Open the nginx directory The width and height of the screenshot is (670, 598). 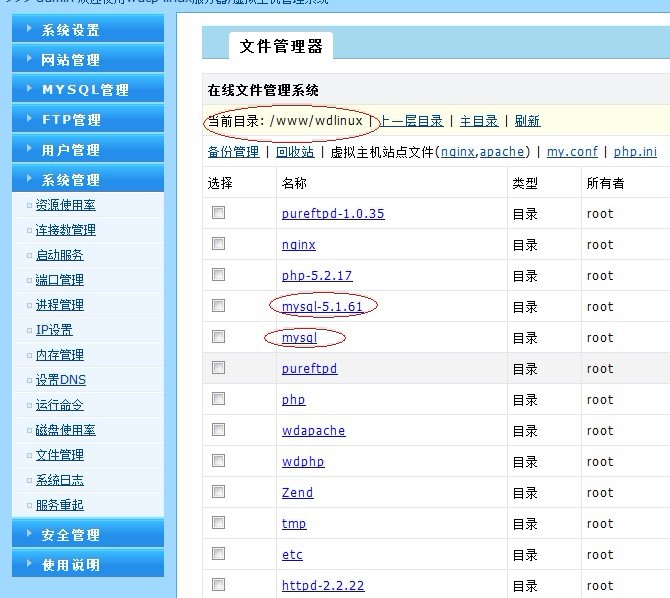[x=299, y=245]
